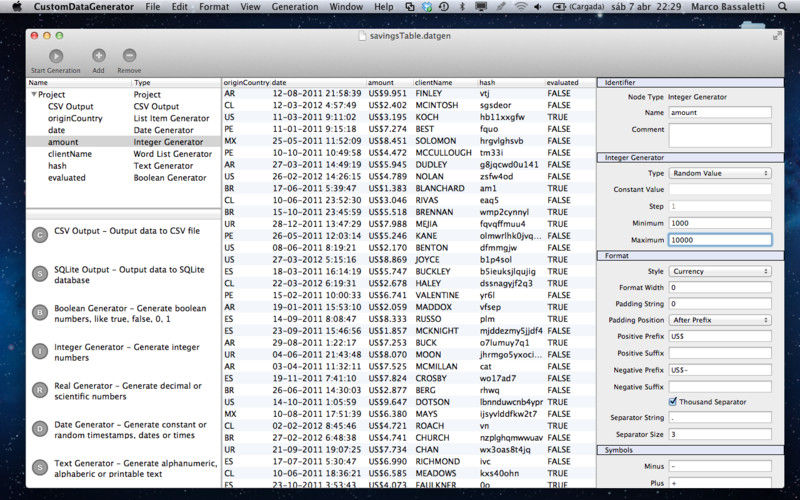The image size is (800, 500).
Task: Click the US$8.451 amount cell
Action: click(388, 141)
